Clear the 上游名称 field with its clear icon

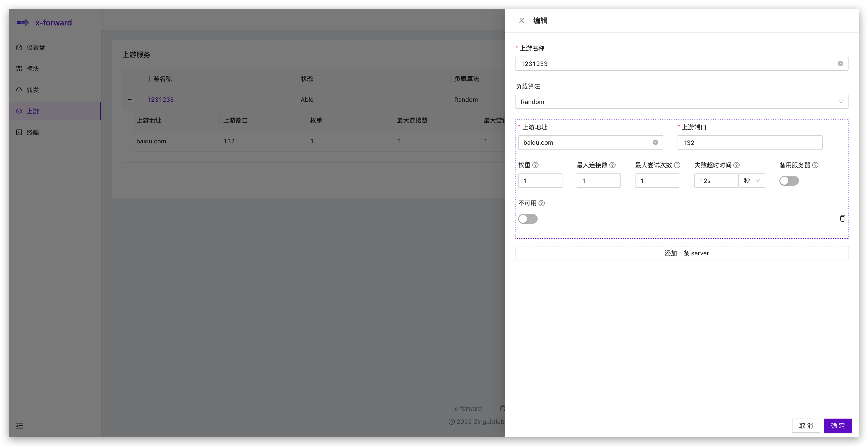840,64
